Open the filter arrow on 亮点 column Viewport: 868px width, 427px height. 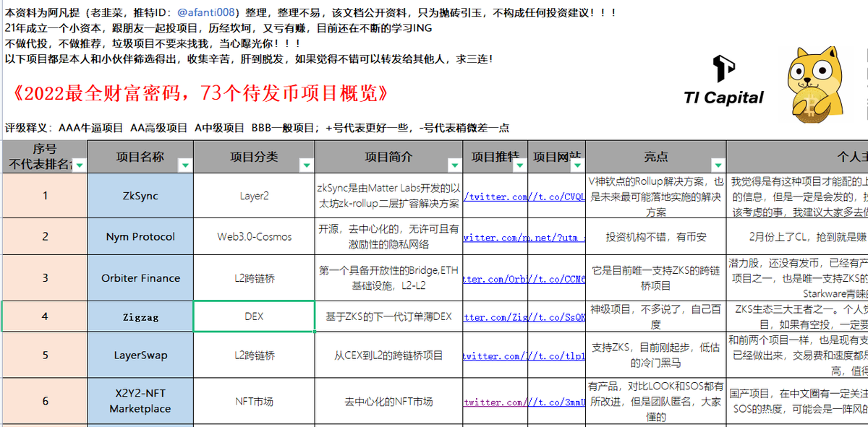718,165
